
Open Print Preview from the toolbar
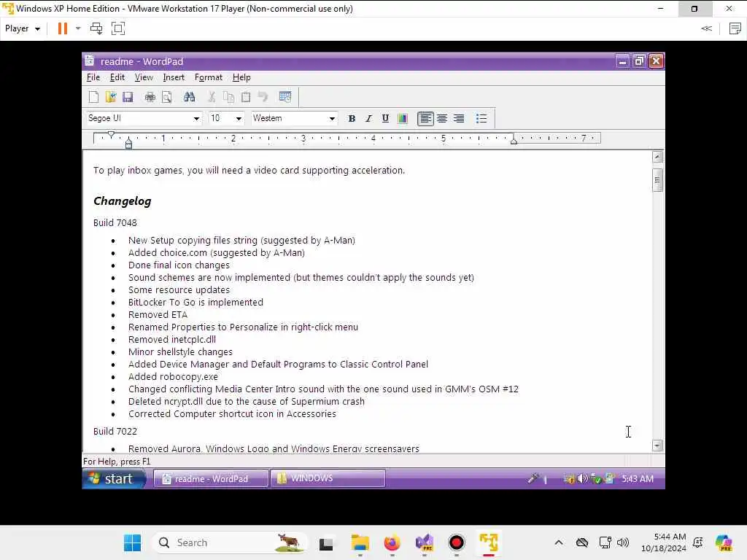pos(167,97)
